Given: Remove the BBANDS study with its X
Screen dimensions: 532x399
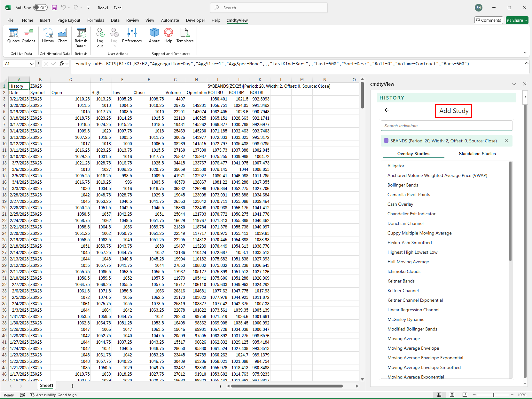Looking at the screenshot, I should coord(506,140).
